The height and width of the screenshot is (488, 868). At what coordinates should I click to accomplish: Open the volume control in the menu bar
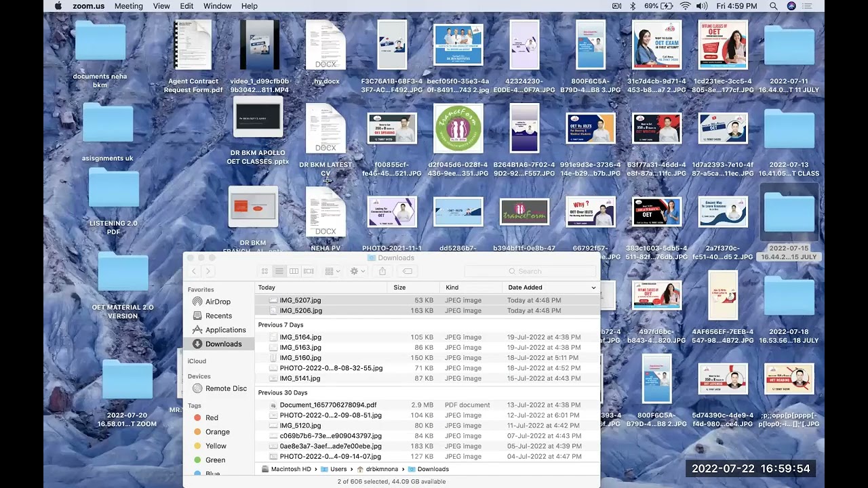click(x=702, y=6)
